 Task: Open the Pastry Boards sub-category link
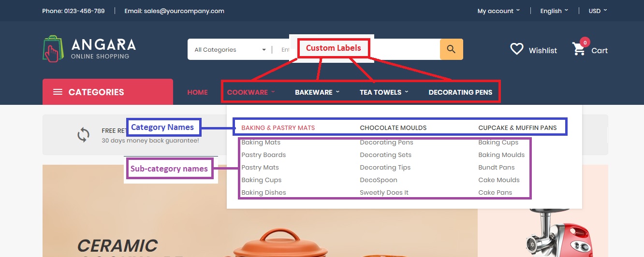263,155
